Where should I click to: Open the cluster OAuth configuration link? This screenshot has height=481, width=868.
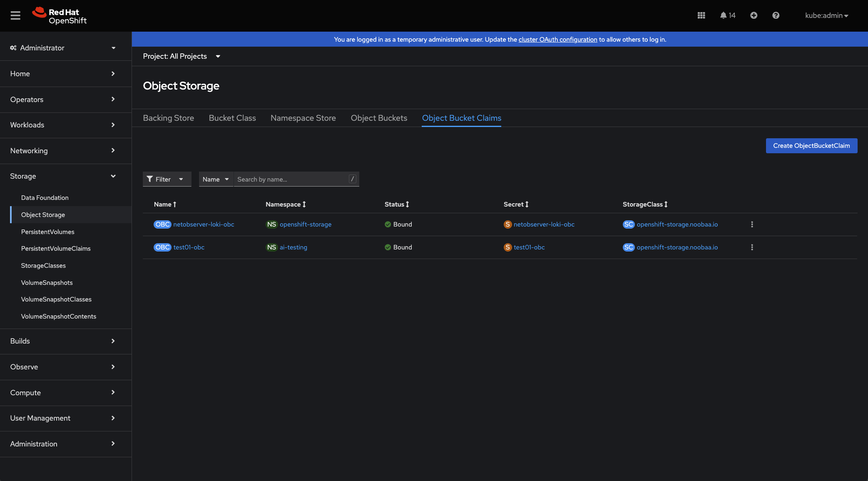[557, 39]
